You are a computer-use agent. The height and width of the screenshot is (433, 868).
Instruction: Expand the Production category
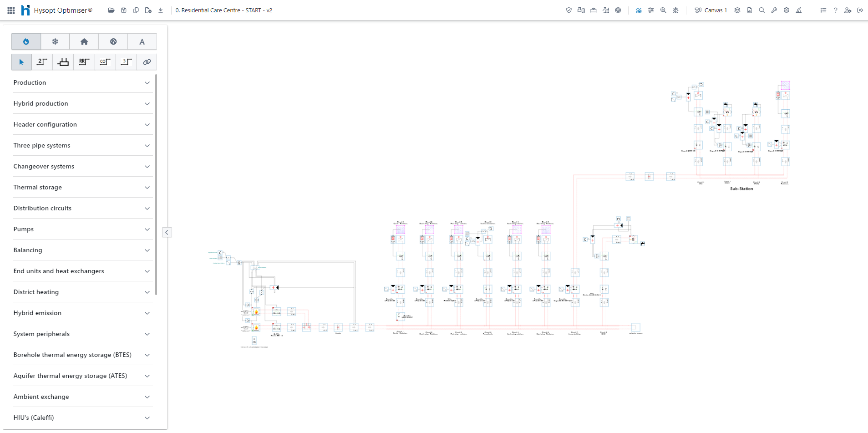coord(82,82)
